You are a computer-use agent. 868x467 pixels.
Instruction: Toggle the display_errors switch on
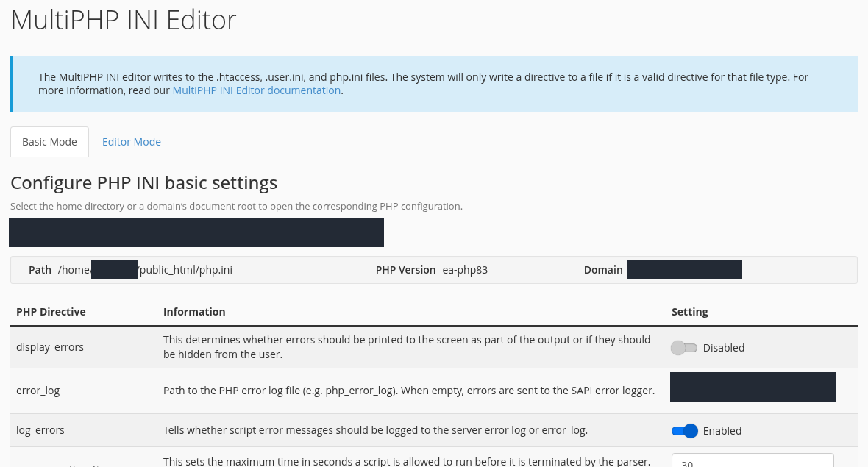(x=683, y=347)
